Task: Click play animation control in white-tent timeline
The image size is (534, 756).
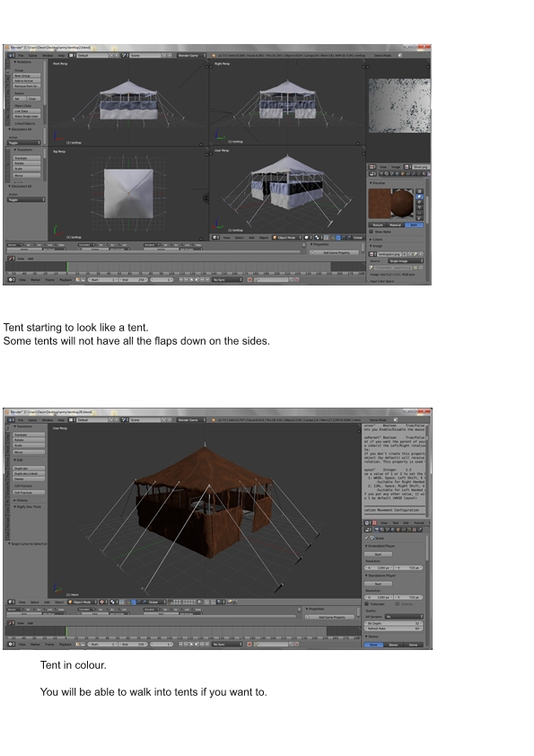Action: click(197, 279)
